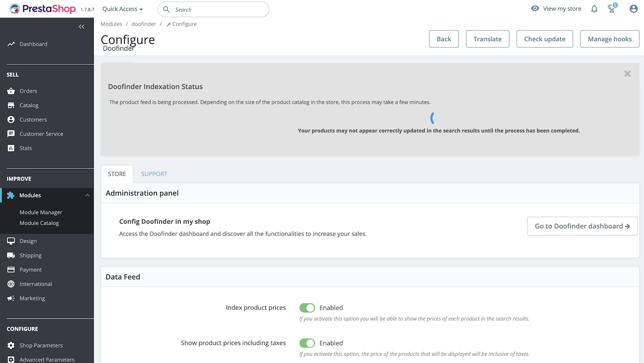The height and width of the screenshot is (363, 644).
Task: Click the Catalog store icon
Action: point(11,105)
